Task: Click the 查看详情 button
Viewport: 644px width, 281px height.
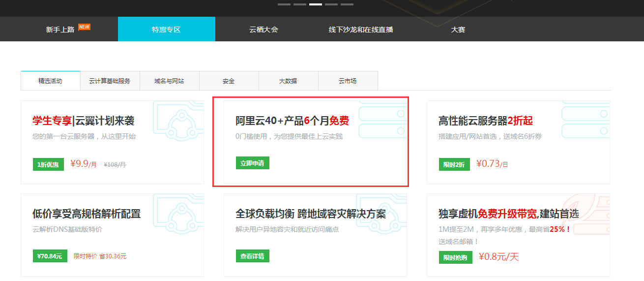Action: click(x=252, y=256)
